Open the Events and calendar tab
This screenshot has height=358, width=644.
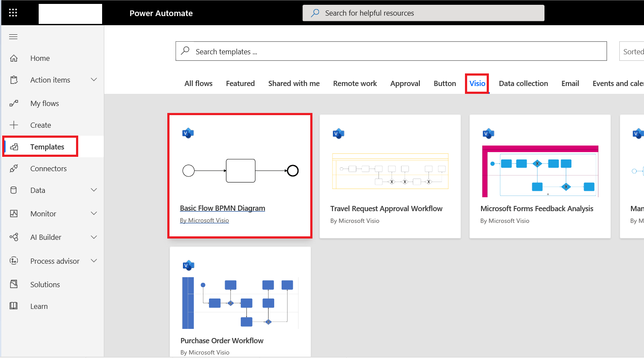point(618,83)
